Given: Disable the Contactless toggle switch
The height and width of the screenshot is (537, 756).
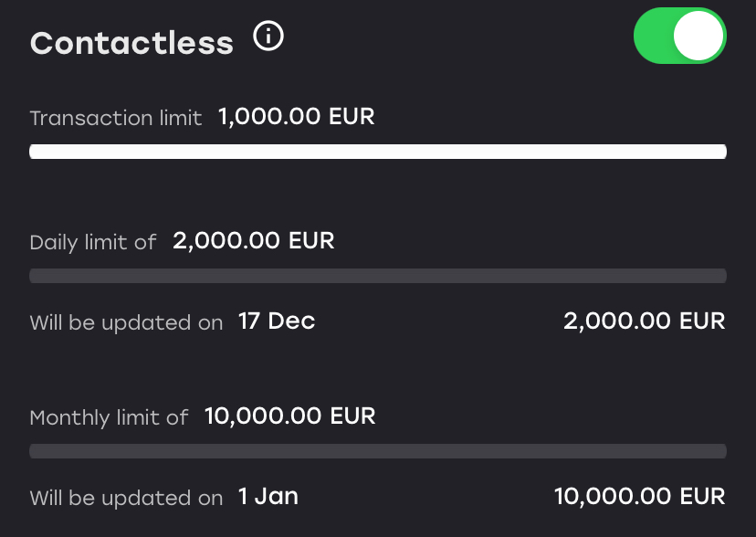Looking at the screenshot, I should click(679, 37).
